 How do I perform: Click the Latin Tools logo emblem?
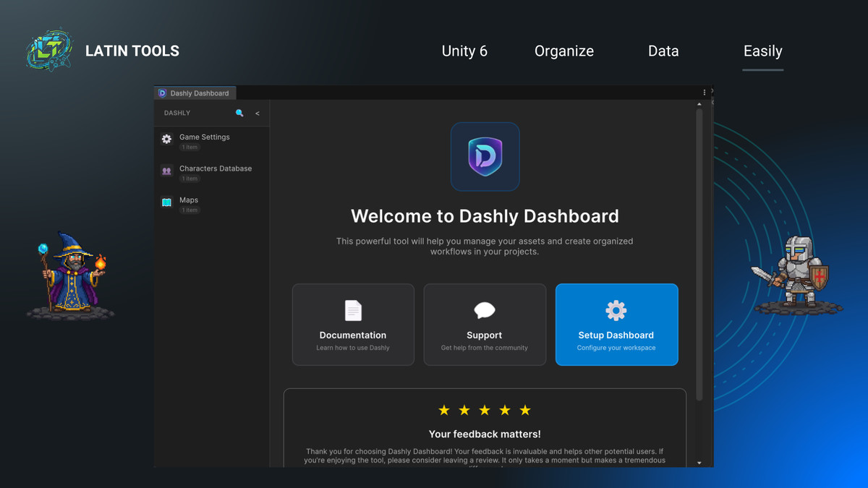pos(48,49)
